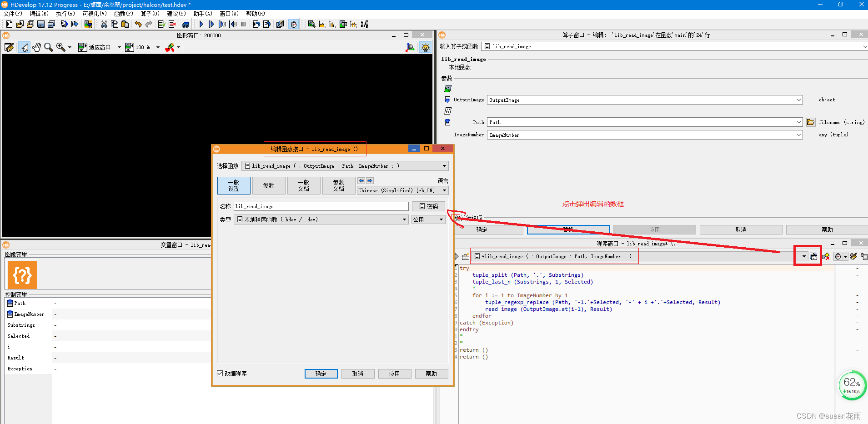Click the browse folder icon beside Path
This screenshot has width=868, height=424.
tap(811, 122)
